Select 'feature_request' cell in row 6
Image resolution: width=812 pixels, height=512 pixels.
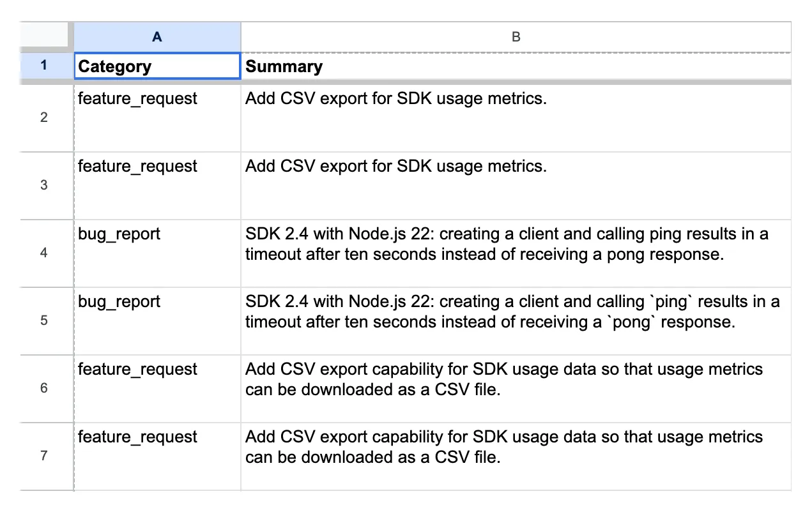[158, 388]
